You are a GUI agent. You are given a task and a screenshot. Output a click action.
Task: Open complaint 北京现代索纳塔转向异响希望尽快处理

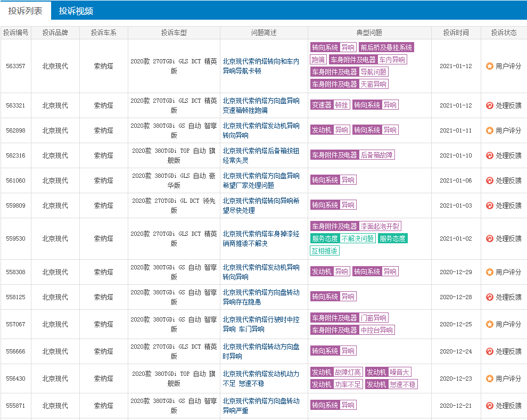click(x=261, y=205)
